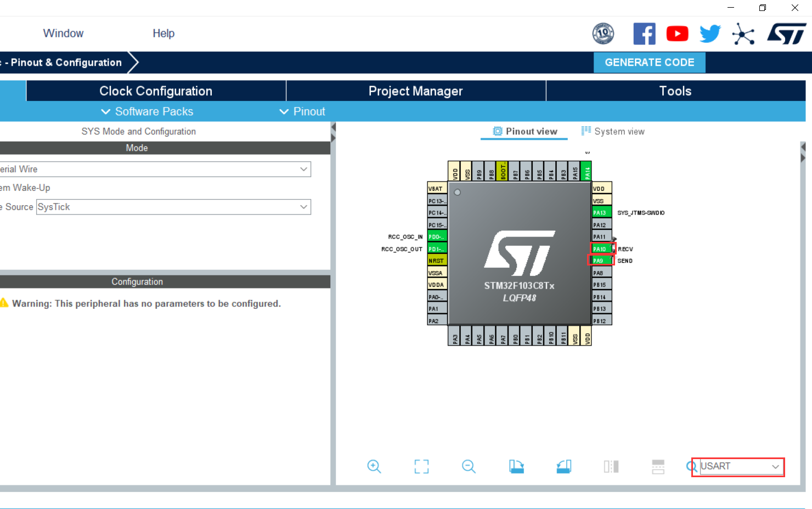The height and width of the screenshot is (509, 812).
Task: Select the PA3 pin on bottom edge
Action: [454, 336]
